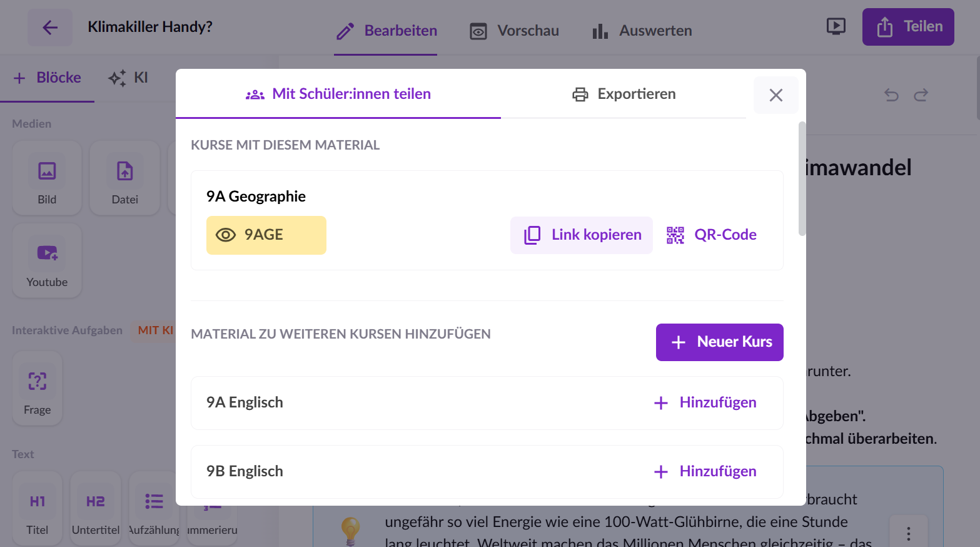Open the three-dot menu of the text block
The image size is (980, 547).
coord(908,533)
